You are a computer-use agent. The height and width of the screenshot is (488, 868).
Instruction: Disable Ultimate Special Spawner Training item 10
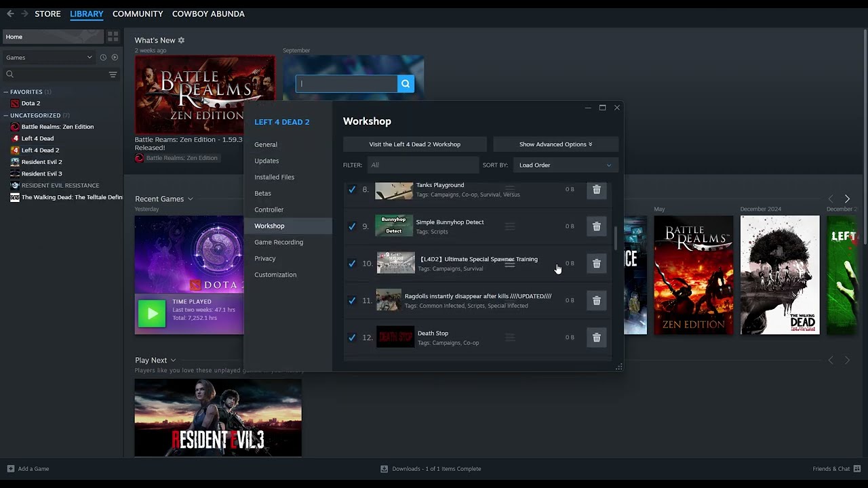pyautogui.click(x=352, y=263)
